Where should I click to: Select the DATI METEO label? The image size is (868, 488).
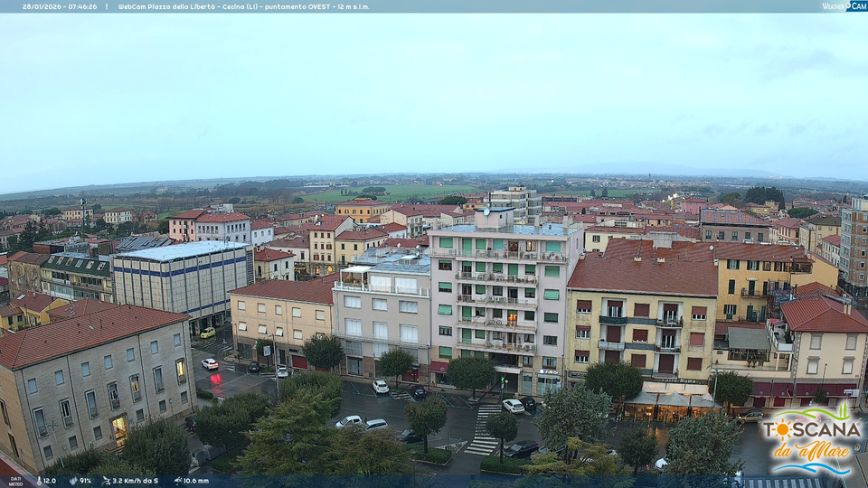tap(15, 482)
